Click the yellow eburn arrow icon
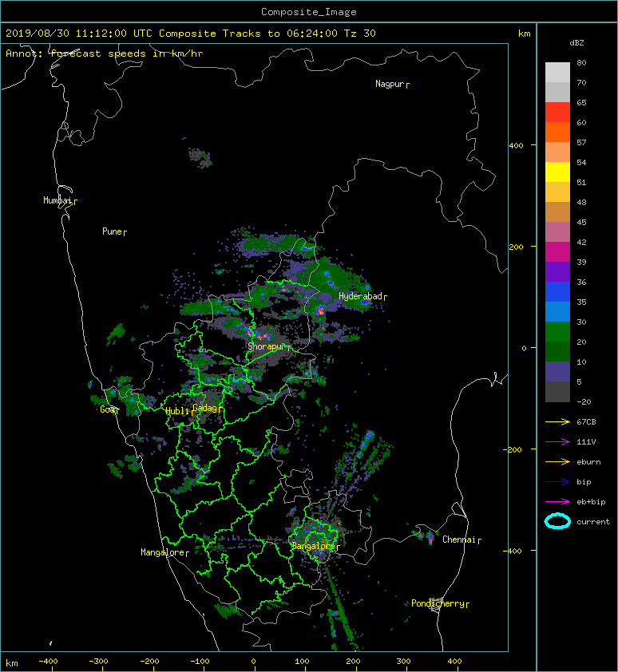Screen dimensions: 618x672 point(557,462)
